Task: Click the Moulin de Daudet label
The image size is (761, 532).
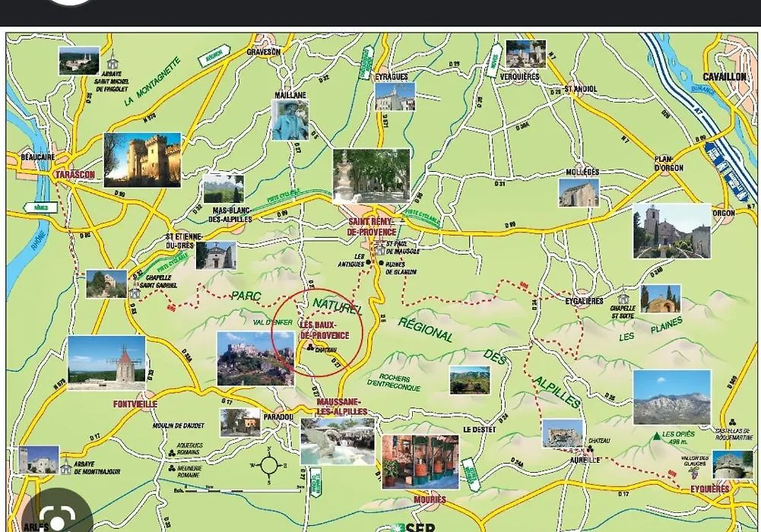Action: tap(179, 426)
